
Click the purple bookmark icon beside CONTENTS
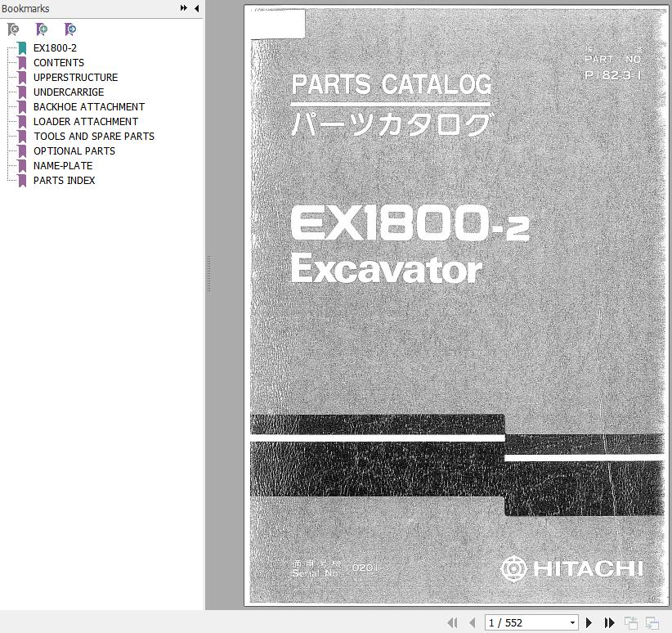22,63
